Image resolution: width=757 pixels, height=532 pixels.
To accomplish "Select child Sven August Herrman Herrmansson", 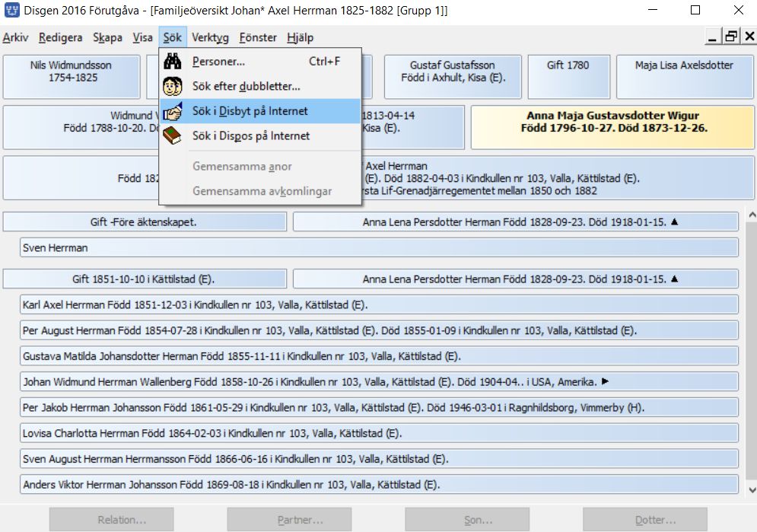I will coord(379,459).
